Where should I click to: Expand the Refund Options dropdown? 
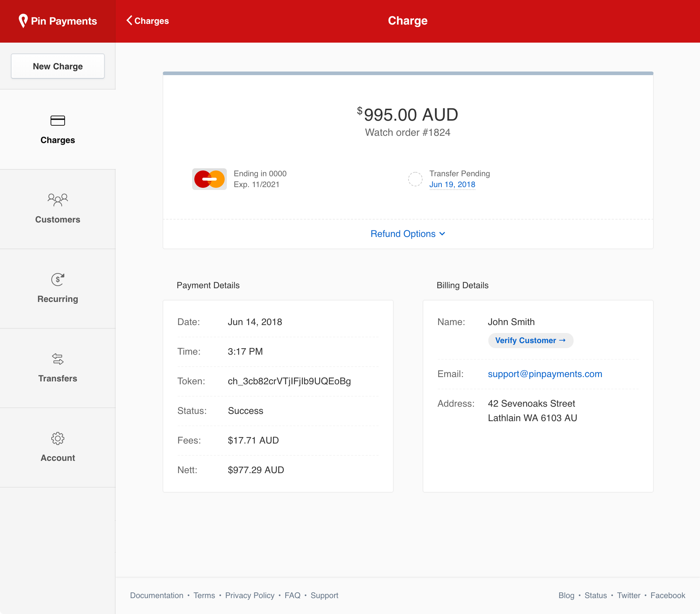coord(408,234)
